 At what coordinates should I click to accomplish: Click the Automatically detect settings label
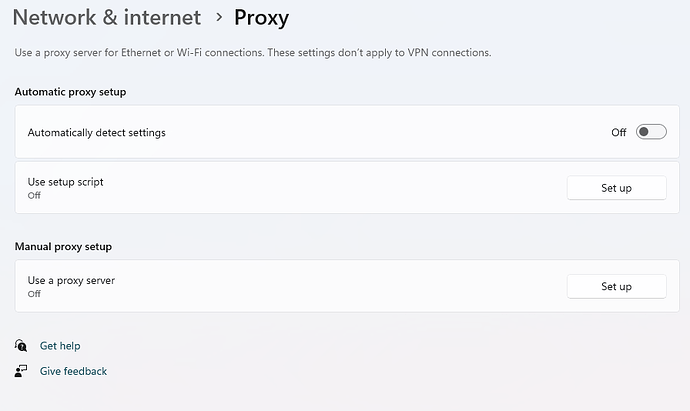click(96, 132)
